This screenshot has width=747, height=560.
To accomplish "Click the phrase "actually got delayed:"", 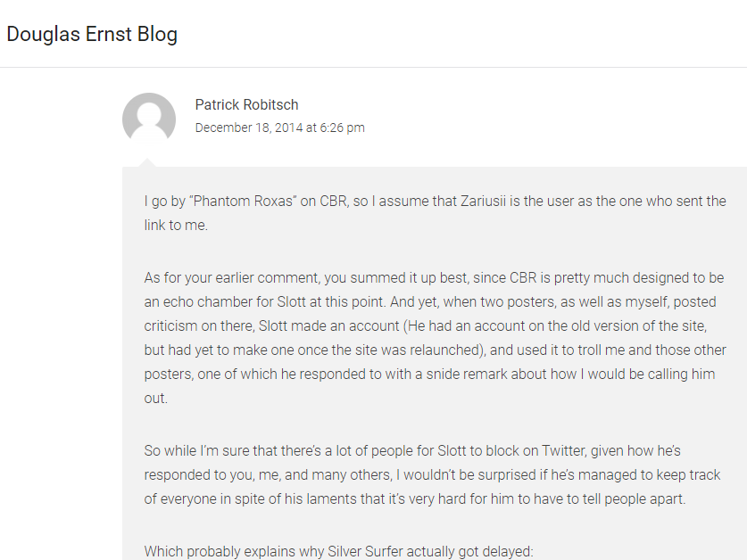I will click(470, 551).
